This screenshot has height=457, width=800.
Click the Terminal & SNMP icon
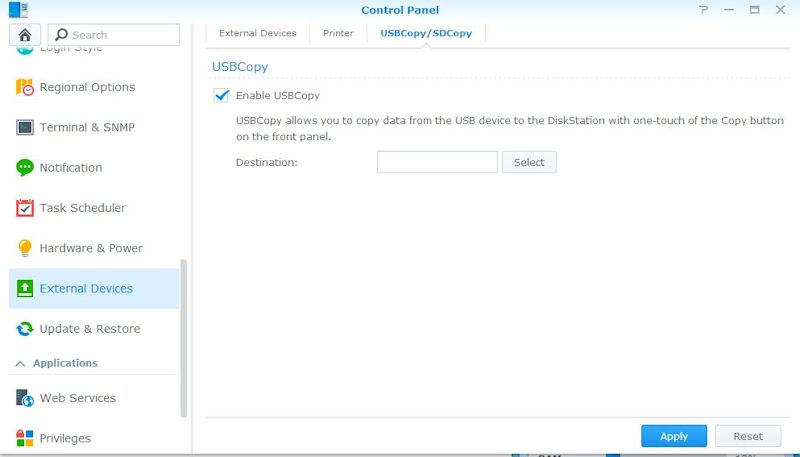24,127
